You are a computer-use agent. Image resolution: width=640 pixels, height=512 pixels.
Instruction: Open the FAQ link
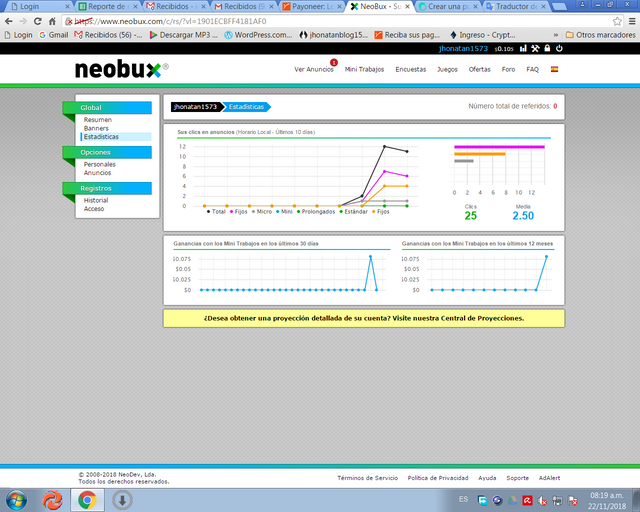point(532,69)
